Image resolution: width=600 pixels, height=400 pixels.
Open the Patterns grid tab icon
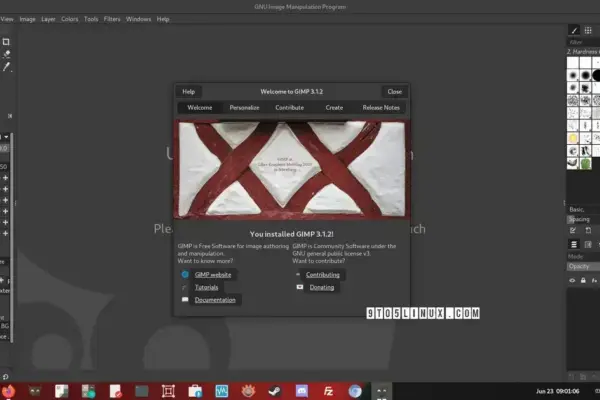point(588,31)
